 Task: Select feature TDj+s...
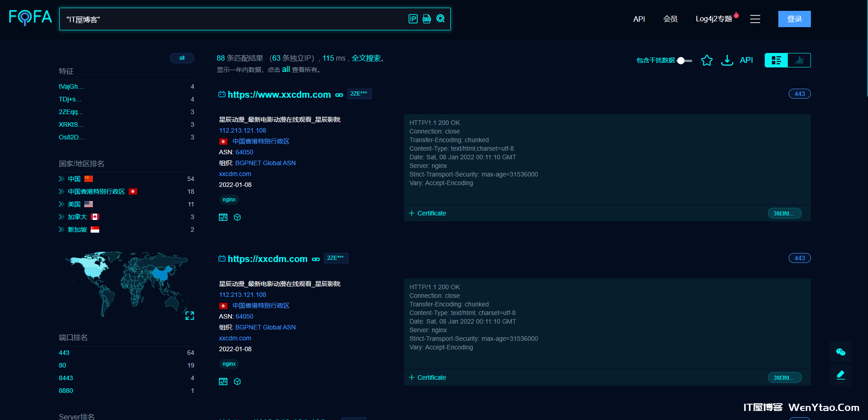click(x=70, y=99)
